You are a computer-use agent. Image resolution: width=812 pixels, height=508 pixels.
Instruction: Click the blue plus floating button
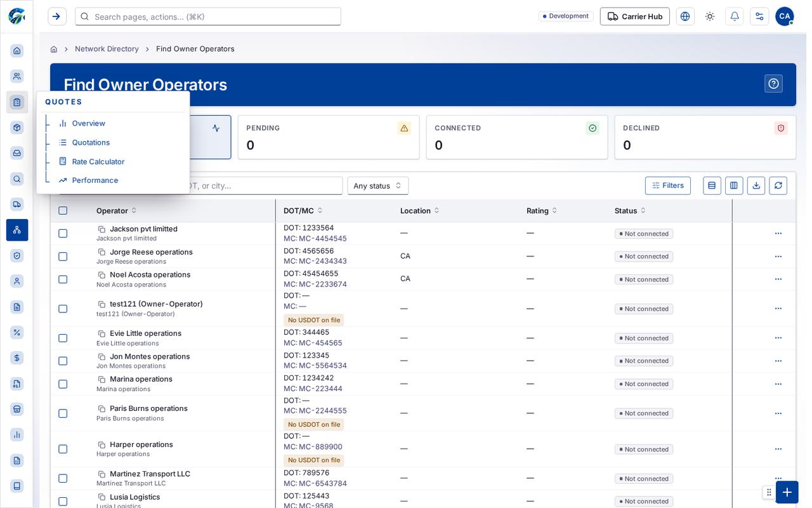pyautogui.click(x=787, y=492)
